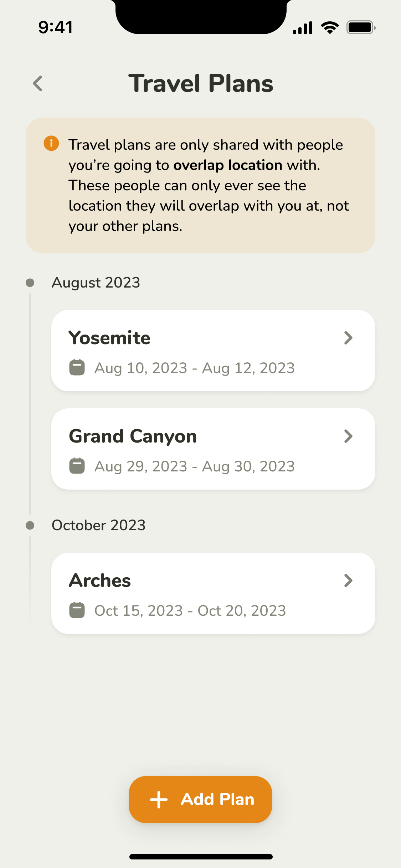Click the Yosemite calendar icon
This screenshot has height=868, width=401.
click(x=77, y=367)
